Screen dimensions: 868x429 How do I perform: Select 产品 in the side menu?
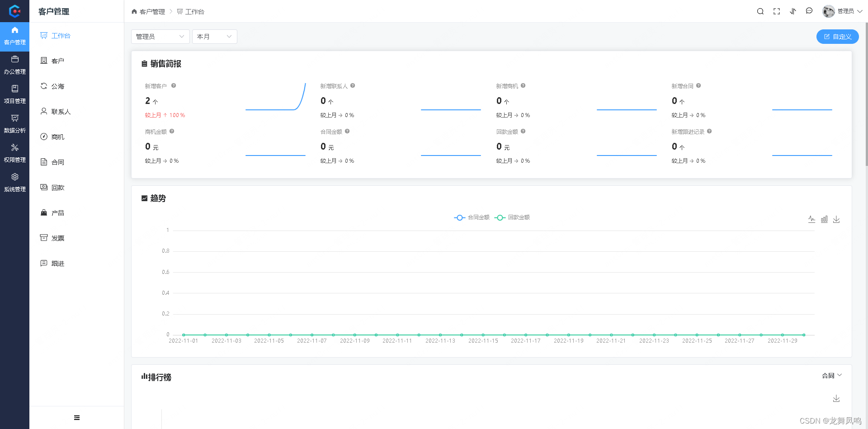click(x=76, y=213)
